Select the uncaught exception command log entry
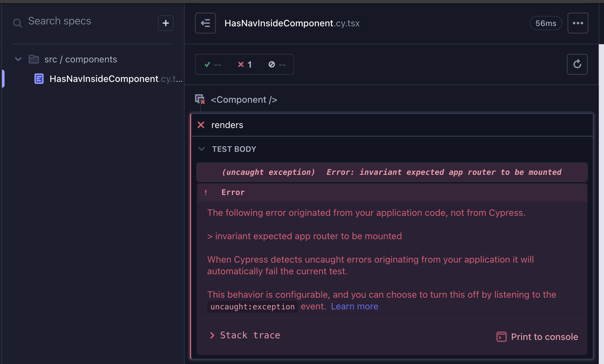This screenshot has height=364, width=604. coord(392,172)
